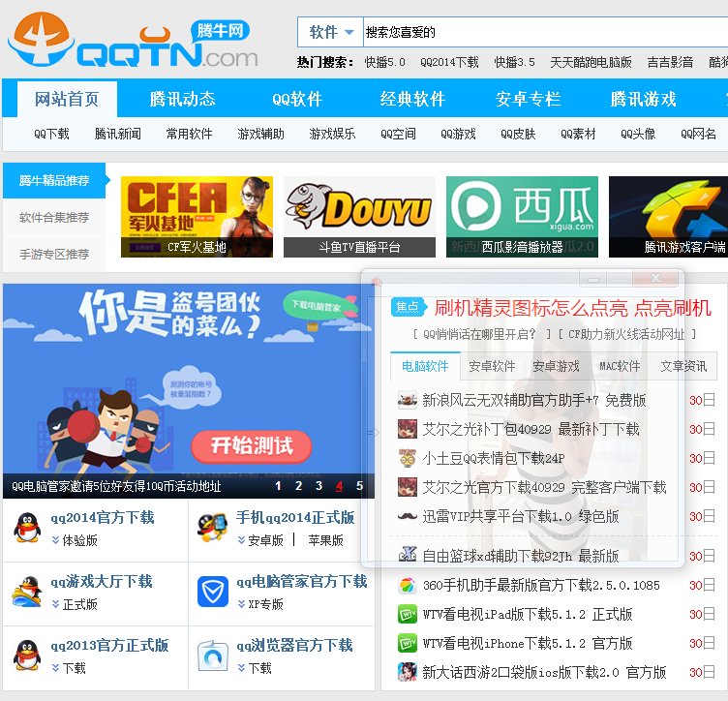This screenshot has height=701, width=728.
Task: Click the QQTN.com site logo
Action: click(x=133, y=41)
